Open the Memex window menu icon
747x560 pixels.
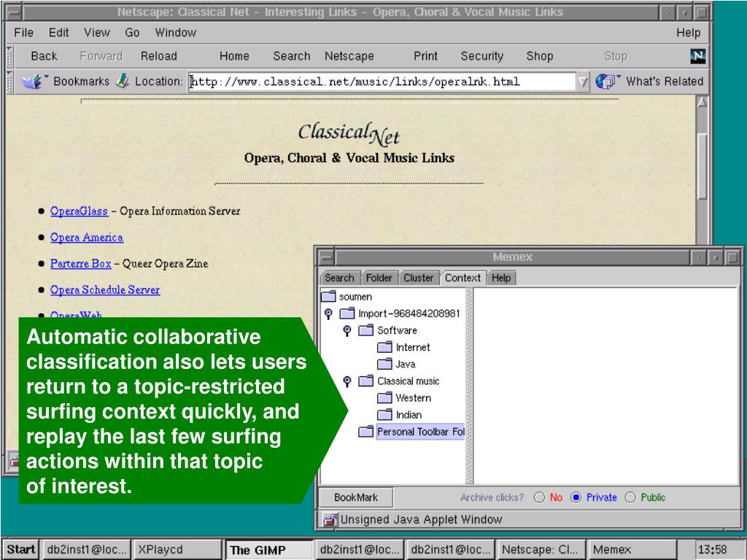point(326,257)
